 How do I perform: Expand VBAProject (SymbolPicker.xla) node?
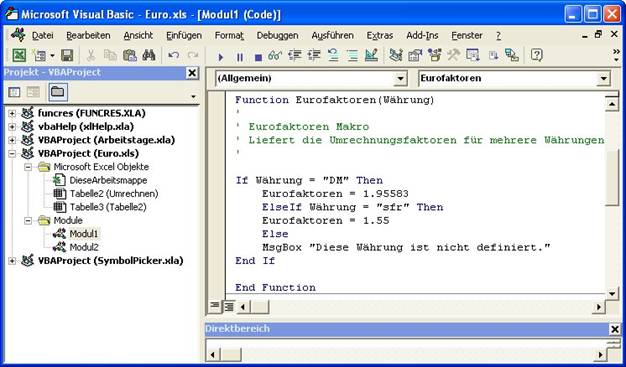12,261
